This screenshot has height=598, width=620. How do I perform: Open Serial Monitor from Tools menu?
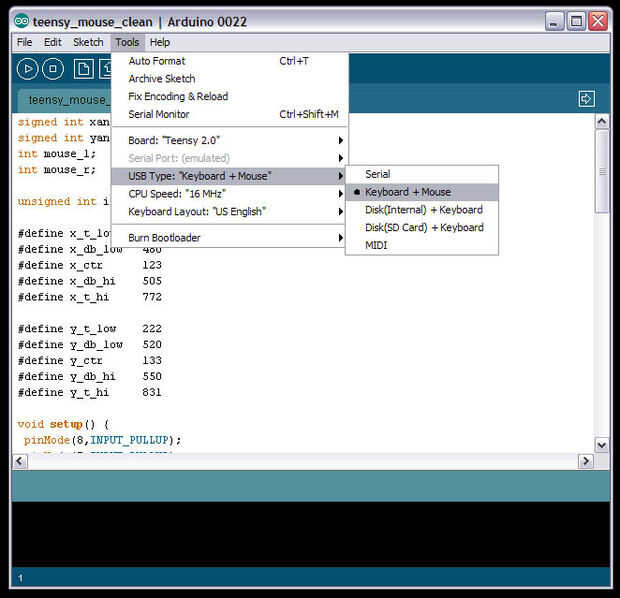(229, 114)
